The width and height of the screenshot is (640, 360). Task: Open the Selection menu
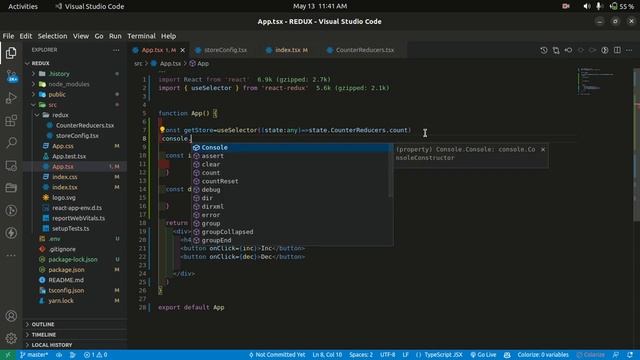(52, 36)
